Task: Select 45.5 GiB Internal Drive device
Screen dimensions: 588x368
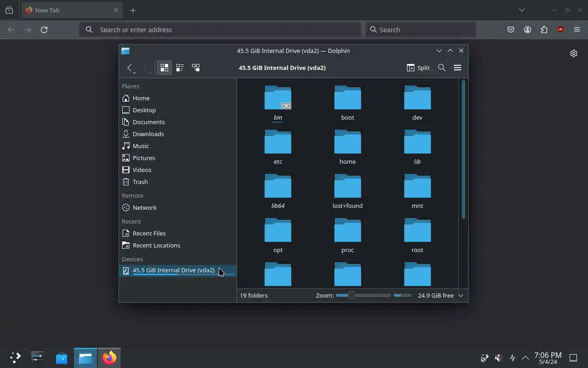Action: [x=178, y=271]
